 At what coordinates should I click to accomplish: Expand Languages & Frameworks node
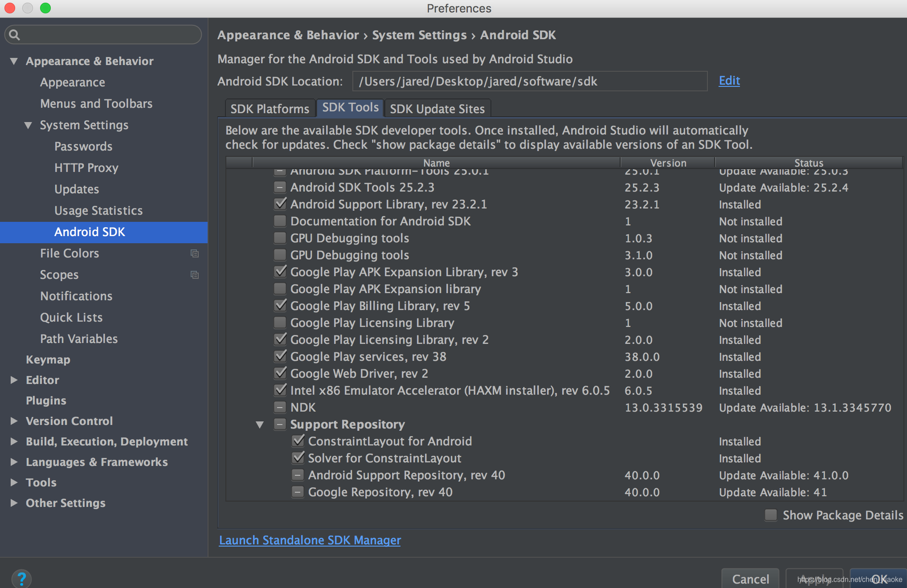coord(14,462)
